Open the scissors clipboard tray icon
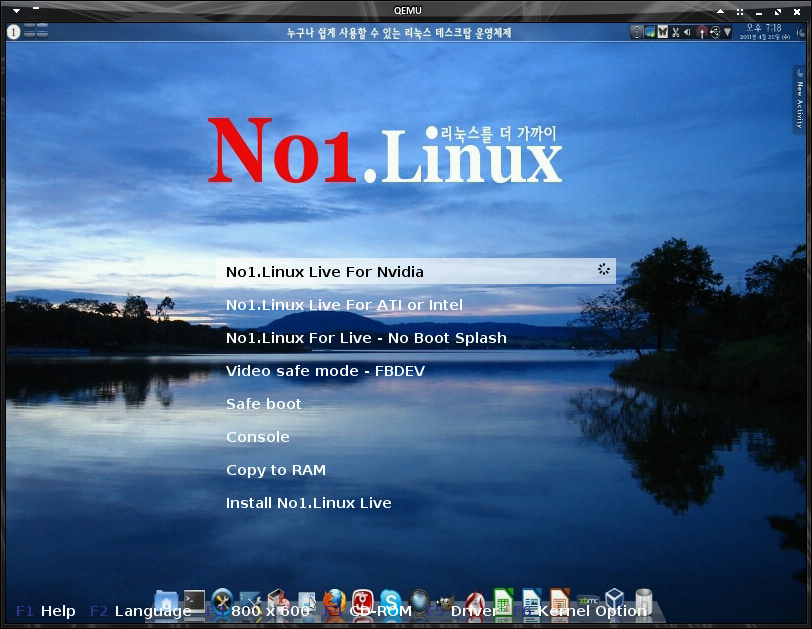This screenshot has height=629, width=812. coord(675,32)
